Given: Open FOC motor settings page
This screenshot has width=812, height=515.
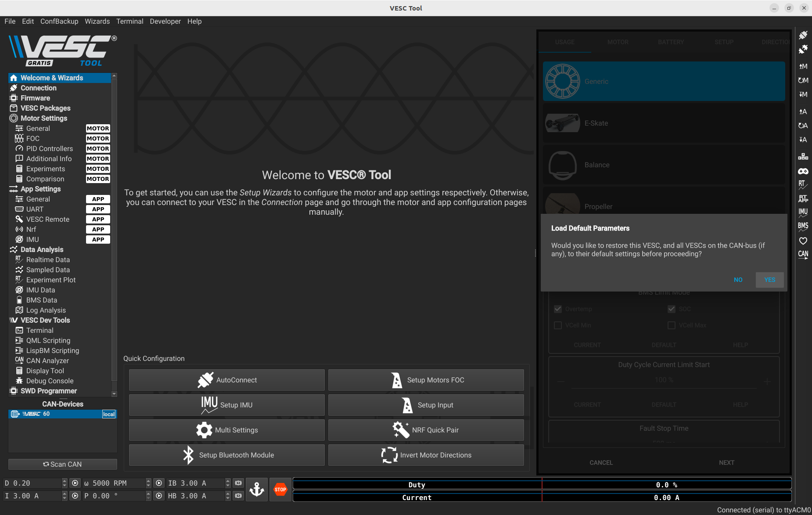Looking at the screenshot, I should coord(60,138).
